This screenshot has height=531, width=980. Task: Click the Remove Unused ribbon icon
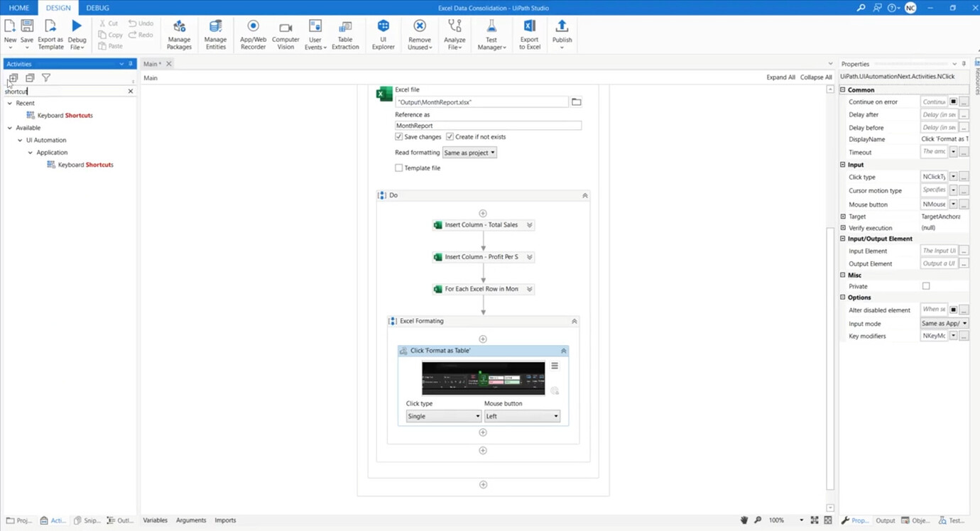tap(419, 32)
